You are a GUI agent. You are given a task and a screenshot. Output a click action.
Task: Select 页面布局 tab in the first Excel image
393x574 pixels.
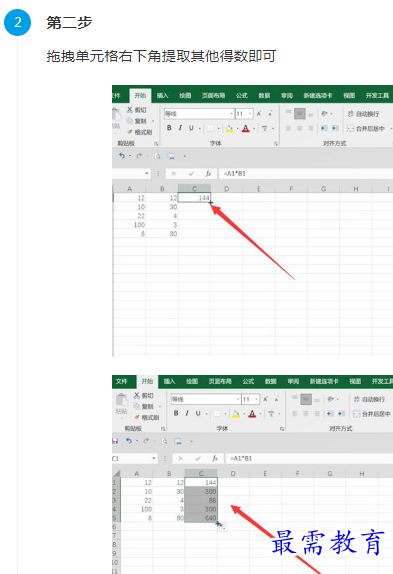pos(213,96)
